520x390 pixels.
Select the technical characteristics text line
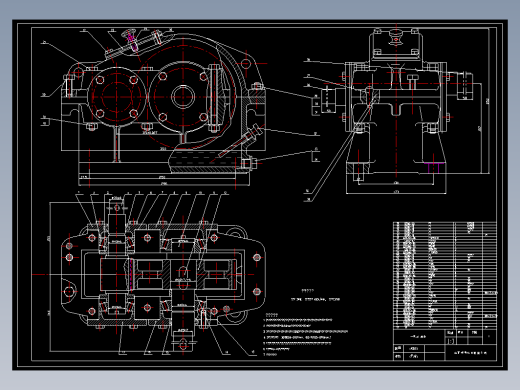click(x=315, y=299)
